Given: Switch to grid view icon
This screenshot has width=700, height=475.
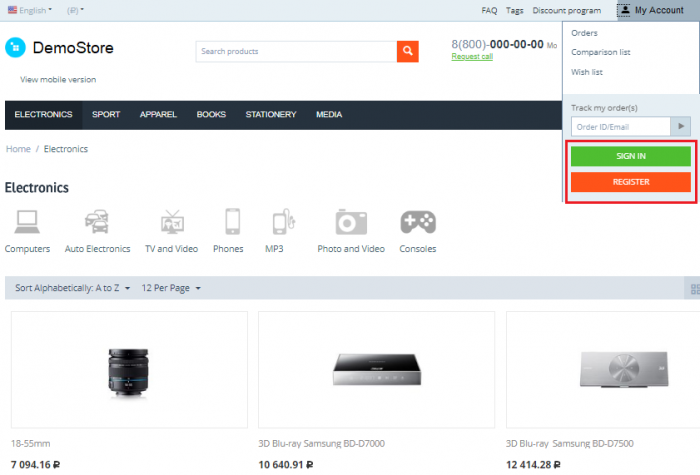Looking at the screenshot, I should [695, 289].
